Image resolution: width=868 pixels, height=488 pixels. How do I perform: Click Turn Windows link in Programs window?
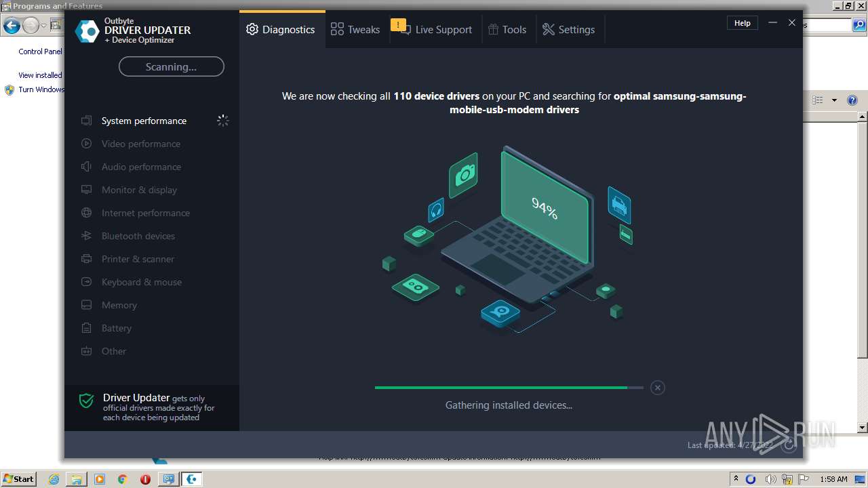pos(41,89)
